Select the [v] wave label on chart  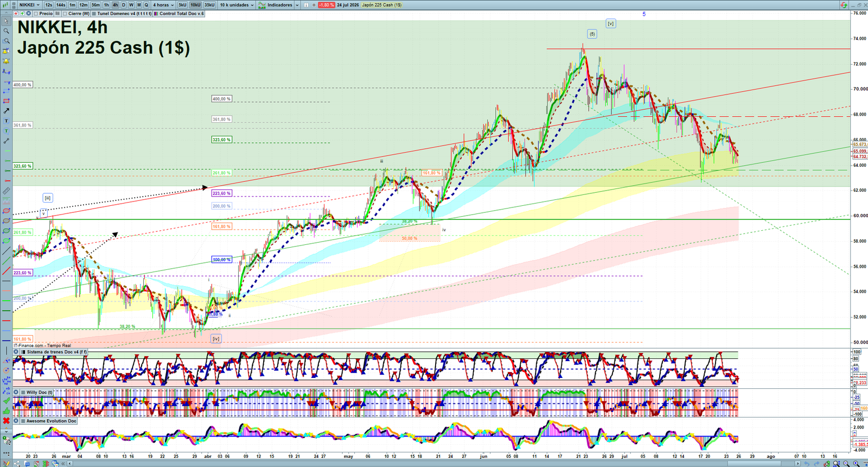611,23
